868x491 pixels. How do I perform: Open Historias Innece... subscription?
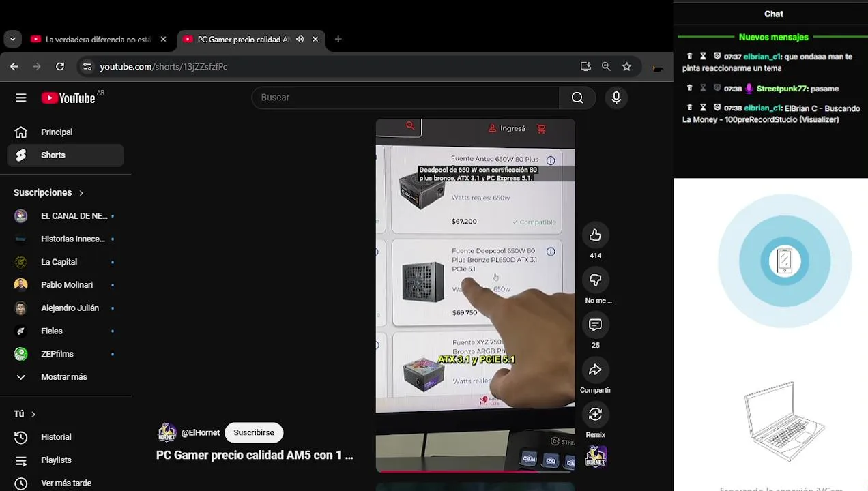(66, 239)
